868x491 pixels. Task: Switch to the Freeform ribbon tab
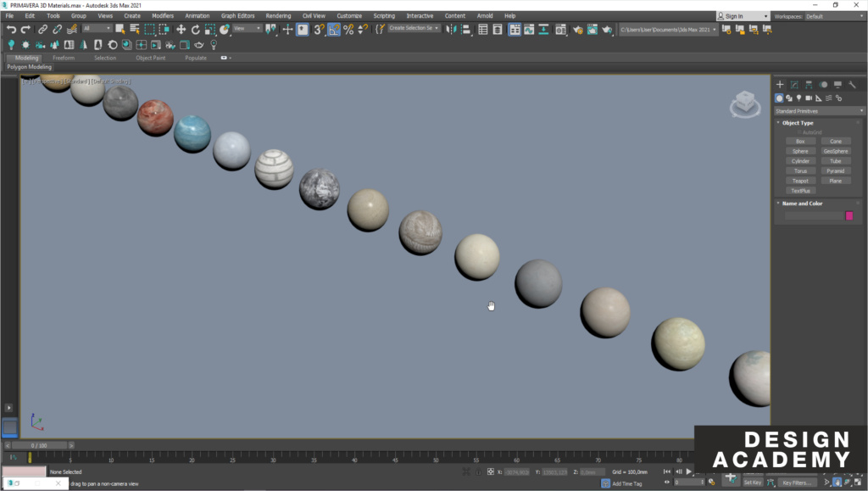64,58
